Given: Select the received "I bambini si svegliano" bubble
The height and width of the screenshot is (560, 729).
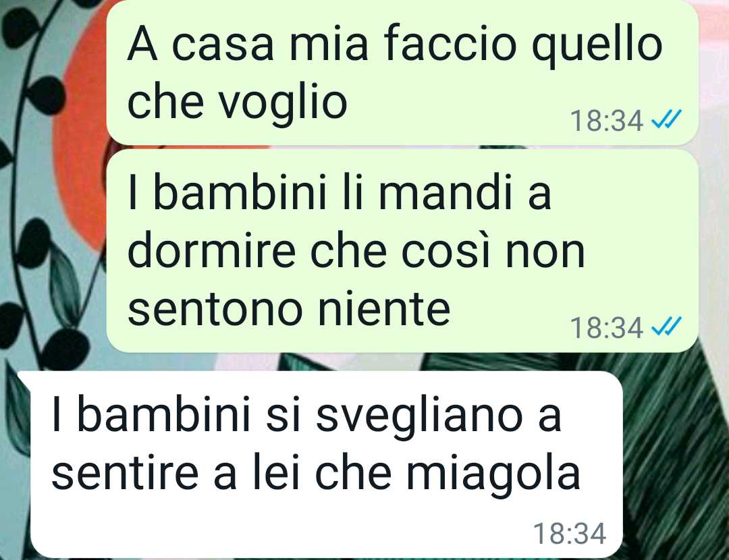Looking at the screenshot, I should coord(325,464).
